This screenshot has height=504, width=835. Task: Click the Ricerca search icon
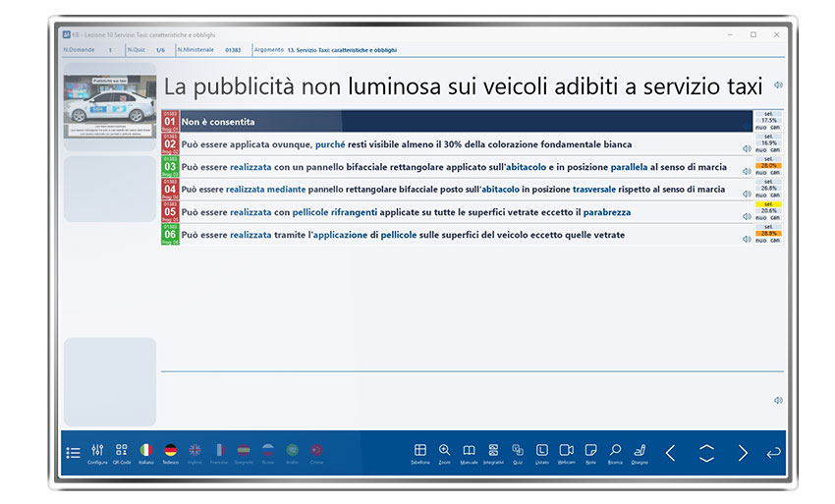[x=615, y=451]
